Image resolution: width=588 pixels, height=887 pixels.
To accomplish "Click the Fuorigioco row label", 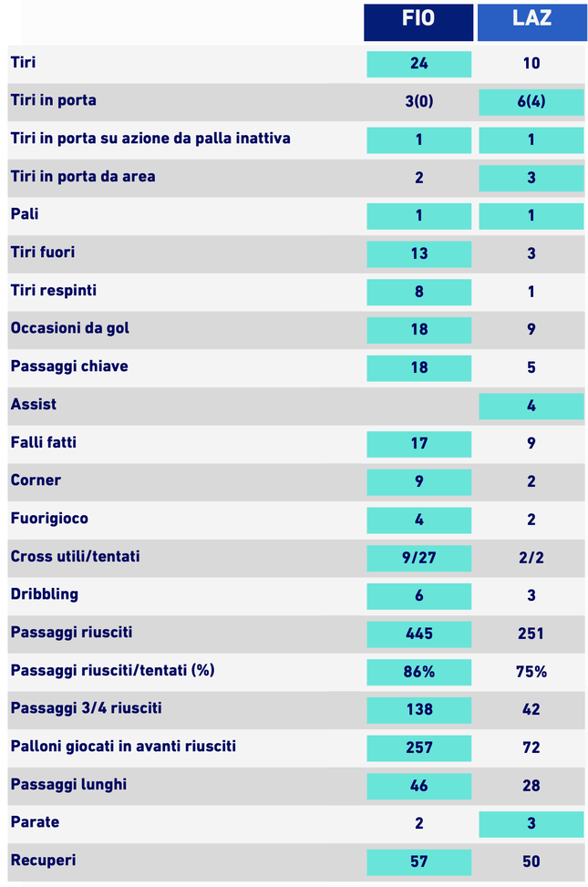I will tap(49, 518).
